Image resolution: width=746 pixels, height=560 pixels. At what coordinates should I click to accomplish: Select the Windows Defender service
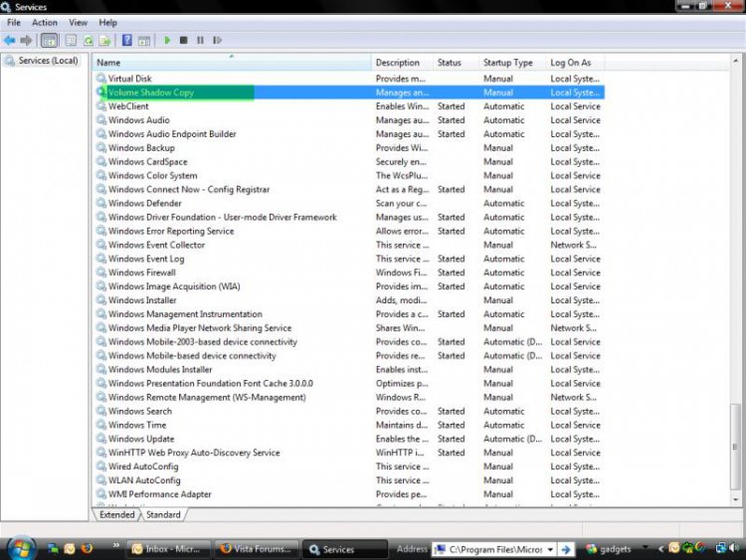350,203
